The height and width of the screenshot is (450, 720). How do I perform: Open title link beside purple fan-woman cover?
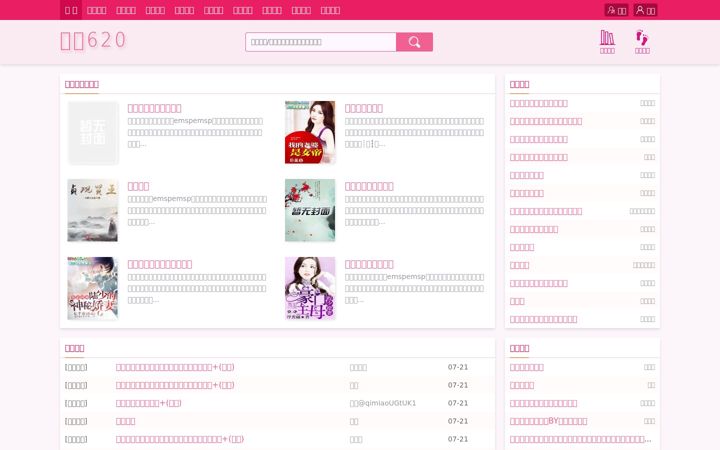(x=369, y=264)
